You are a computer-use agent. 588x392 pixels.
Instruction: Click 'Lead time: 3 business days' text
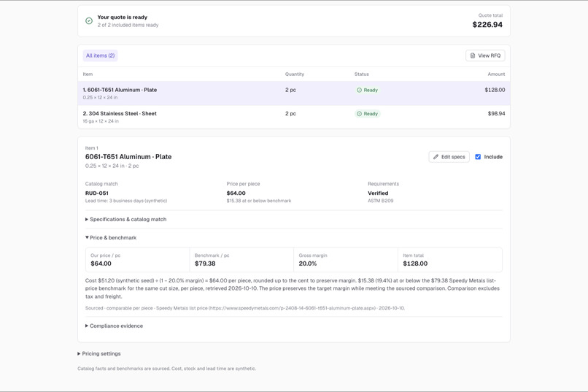(x=126, y=201)
